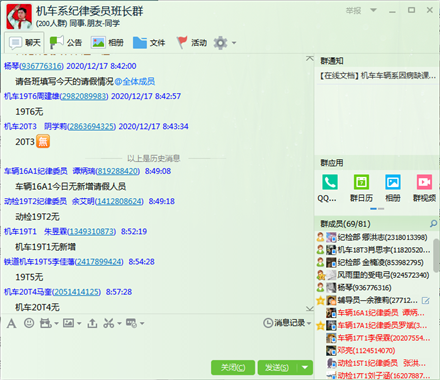Open the 活动 activities tab

(x=191, y=43)
